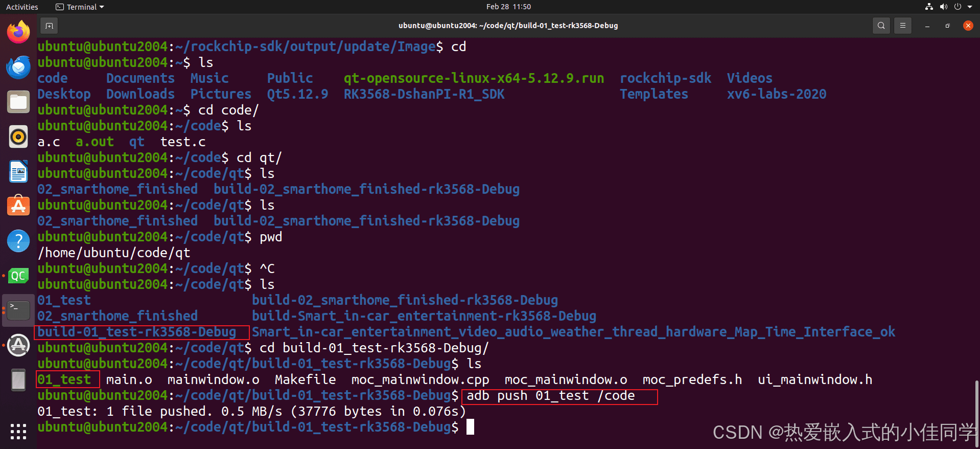Click the 'Downloads' directory name
Viewport: 980px width, 449px height.
(x=141, y=94)
